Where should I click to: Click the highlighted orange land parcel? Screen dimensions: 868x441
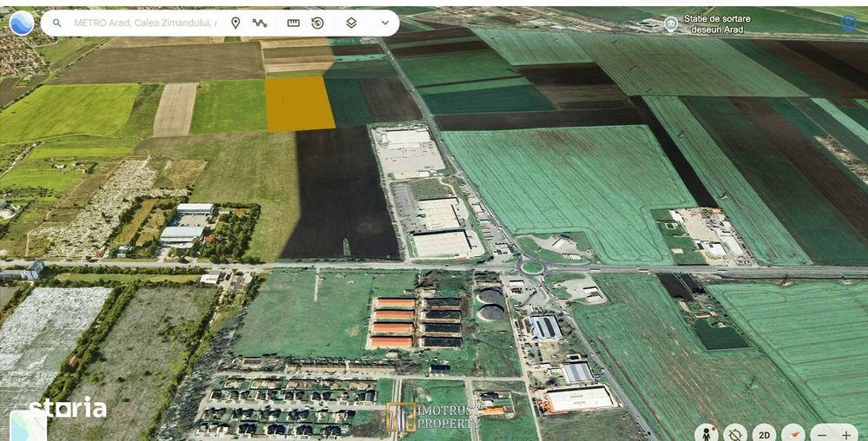(x=299, y=104)
